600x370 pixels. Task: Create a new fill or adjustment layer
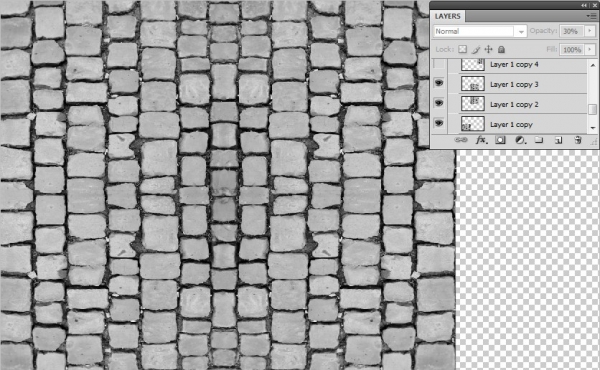[x=520, y=140]
